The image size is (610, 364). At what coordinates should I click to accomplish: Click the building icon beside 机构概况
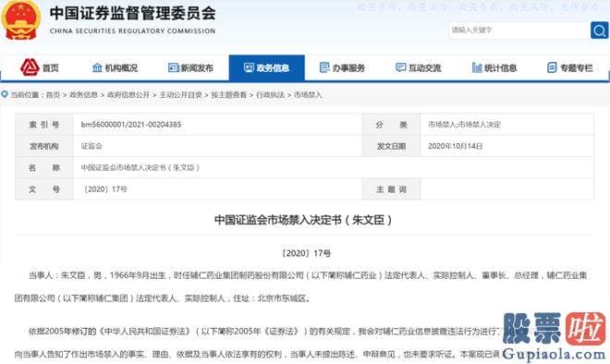click(x=97, y=67)
